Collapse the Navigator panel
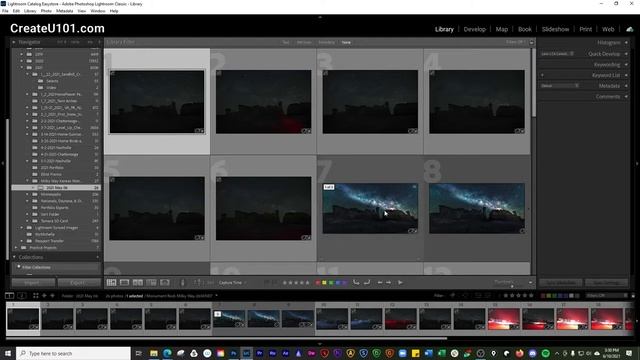This screenshot has width=640, height=360. (14, 42)
